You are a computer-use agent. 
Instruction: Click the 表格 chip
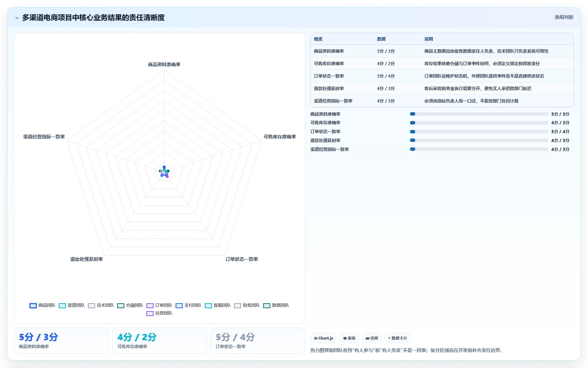click(x=349, y=338)
